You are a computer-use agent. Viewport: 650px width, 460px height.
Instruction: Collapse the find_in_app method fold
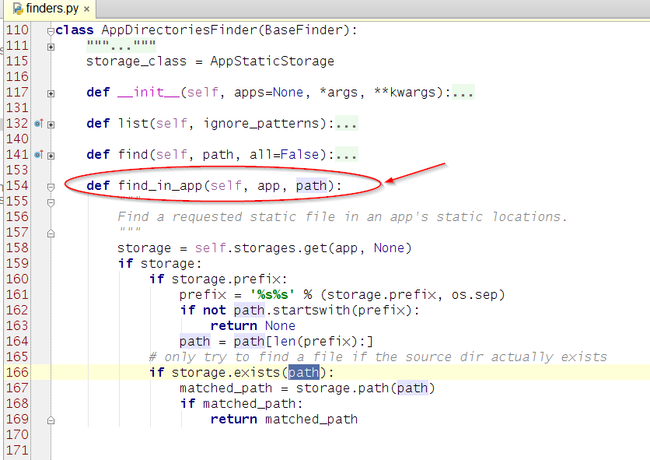pyautogui.click(x=51, y=187)
